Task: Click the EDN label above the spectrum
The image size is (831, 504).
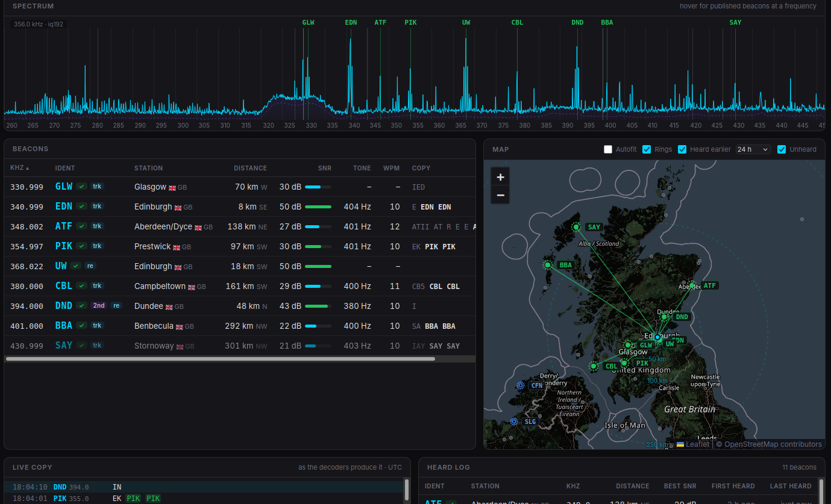Action: coord(351,22)
